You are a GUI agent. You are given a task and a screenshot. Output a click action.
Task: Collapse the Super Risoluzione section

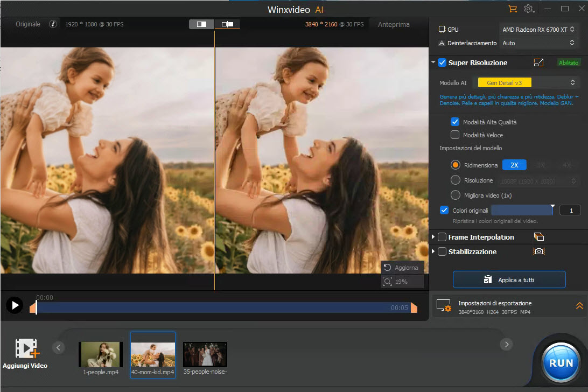(433, 62)
